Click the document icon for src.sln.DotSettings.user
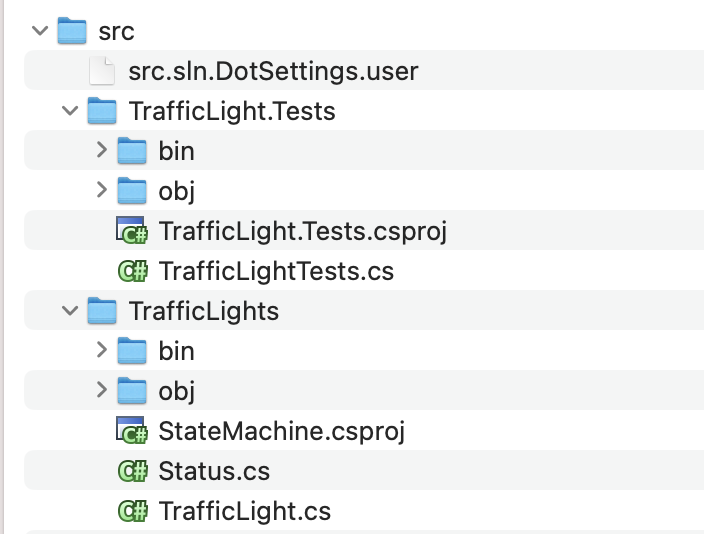This screenshot has height=534, width=704. (x=103, y=71)
